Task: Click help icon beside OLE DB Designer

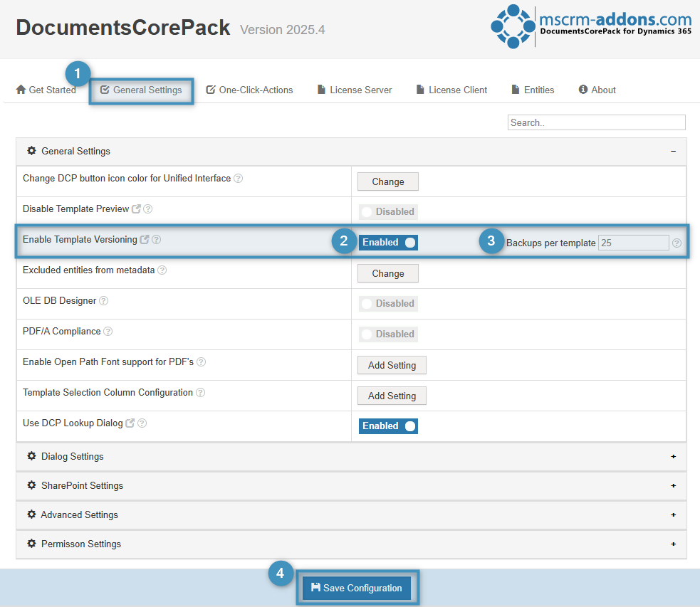Action: pyautogui.click(x=104, y=301)
